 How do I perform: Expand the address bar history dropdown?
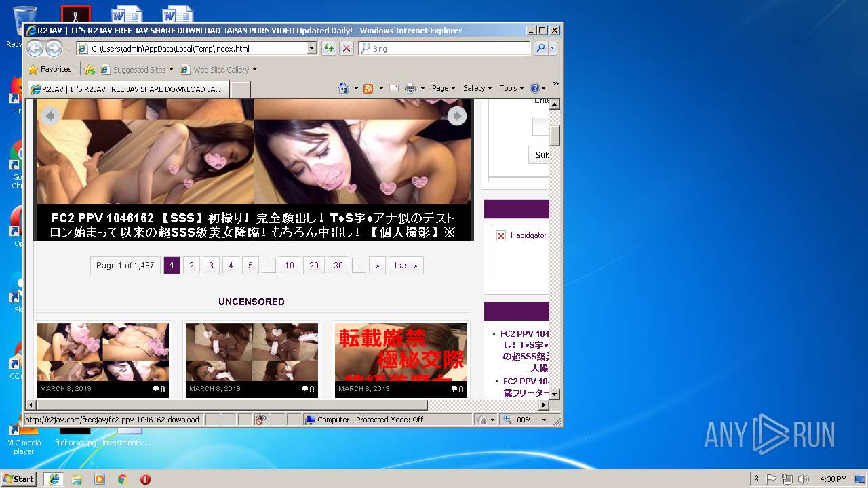tap(312, 48)
